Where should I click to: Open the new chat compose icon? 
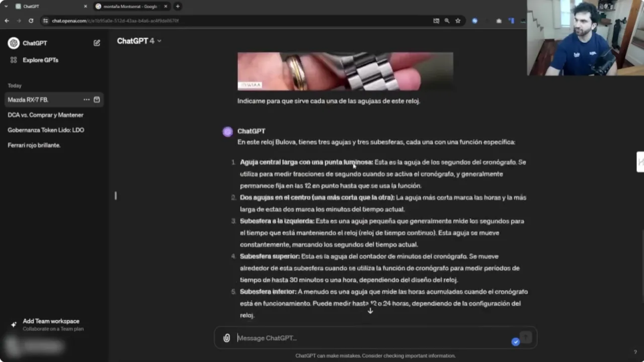click(97, 43)
